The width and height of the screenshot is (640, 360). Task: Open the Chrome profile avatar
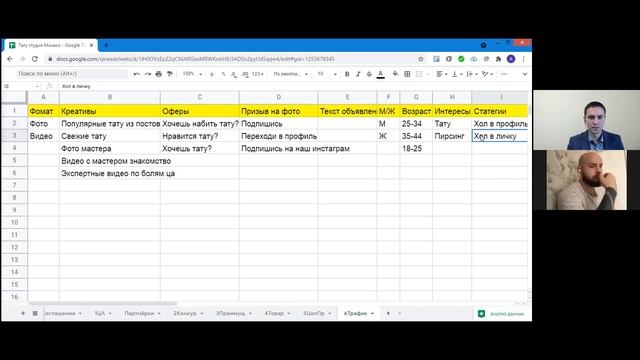pyautogui.click(x=511, y=59)
